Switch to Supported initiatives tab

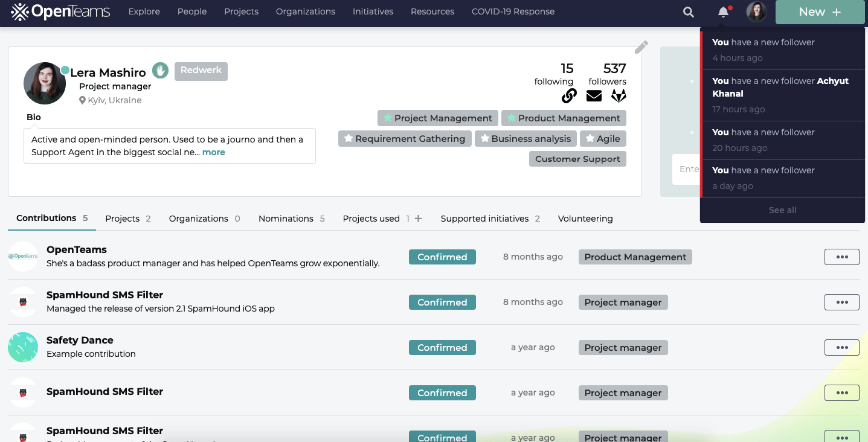coord(490,219)
